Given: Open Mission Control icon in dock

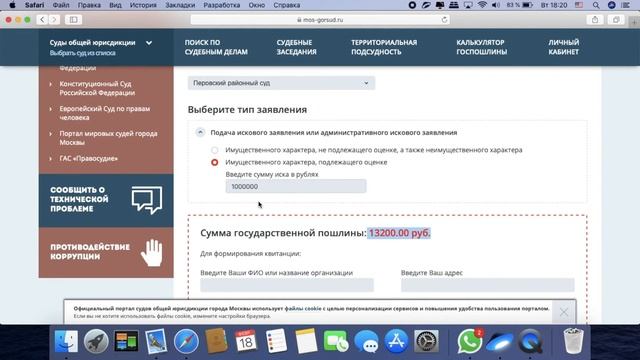Looking at the screenshot, I should 126,341.
